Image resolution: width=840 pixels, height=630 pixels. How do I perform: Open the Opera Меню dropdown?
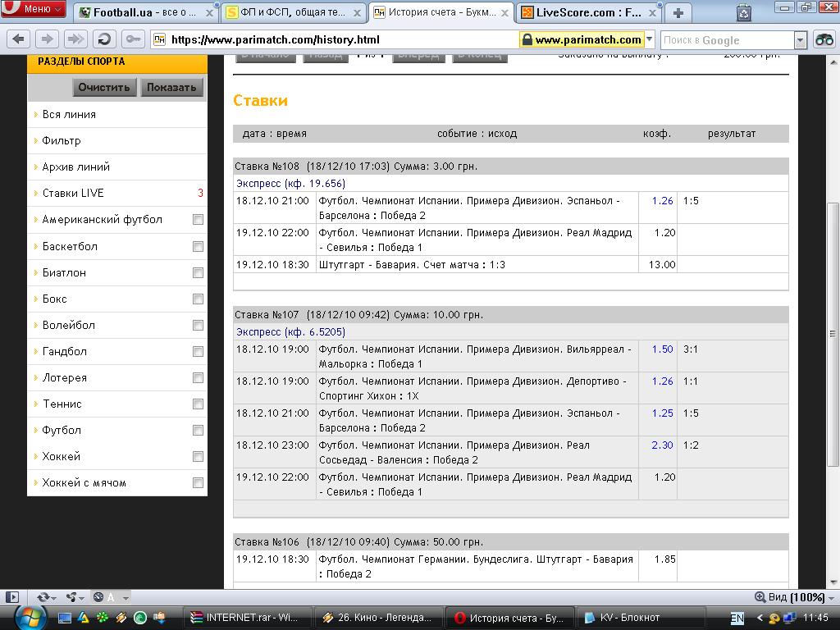point(34,9)
